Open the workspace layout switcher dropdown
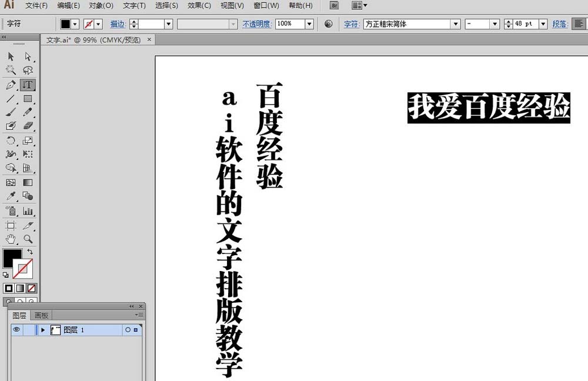This screenshot has width=588, height=381. coord(360,5)
